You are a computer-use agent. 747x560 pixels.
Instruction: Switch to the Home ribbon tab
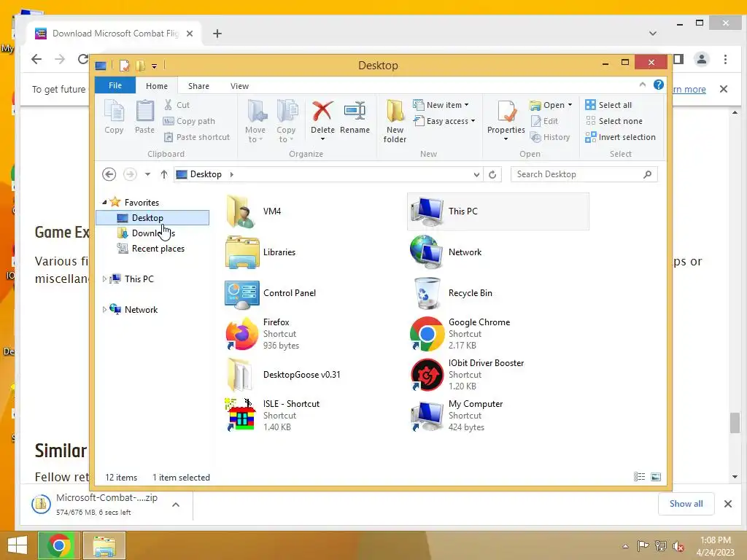coord(157,86)
